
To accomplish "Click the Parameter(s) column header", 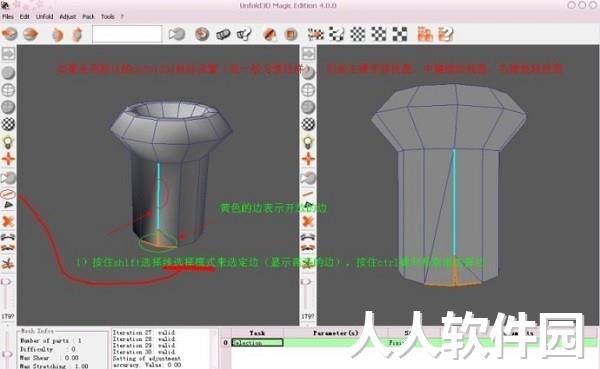I will [x=336, y=333].
